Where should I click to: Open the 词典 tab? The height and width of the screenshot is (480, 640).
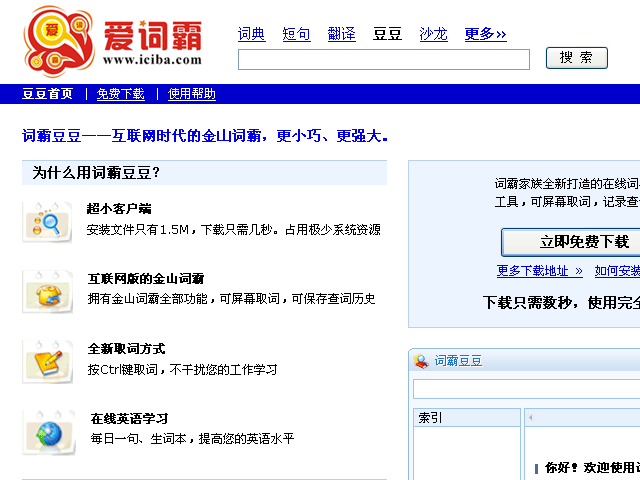[x=251, y=34]
